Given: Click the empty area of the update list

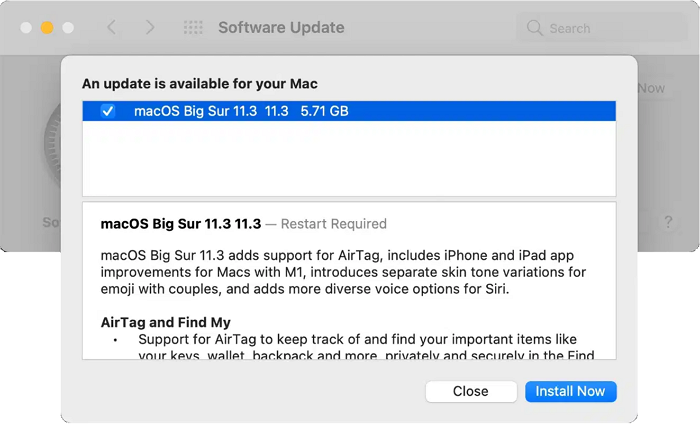Looking at the screenshot, I should (348, 160).
